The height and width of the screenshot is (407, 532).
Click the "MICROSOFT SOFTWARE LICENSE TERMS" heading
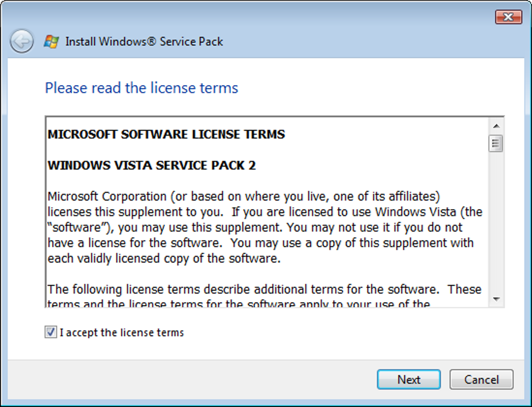tap(166, 134)
